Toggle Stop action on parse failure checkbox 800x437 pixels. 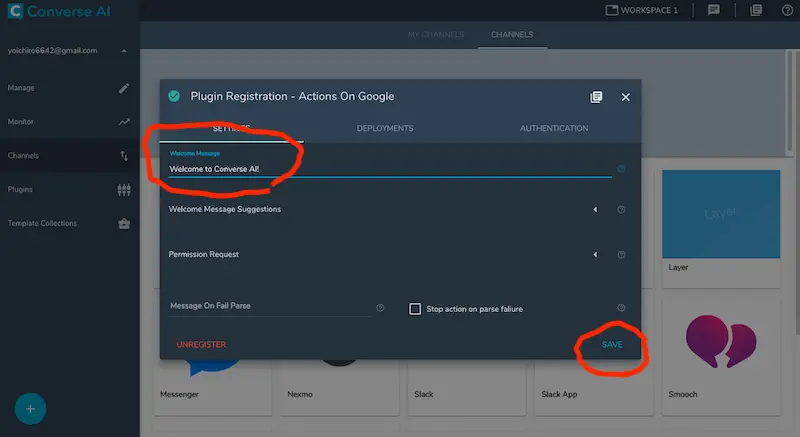coord(415,309)
